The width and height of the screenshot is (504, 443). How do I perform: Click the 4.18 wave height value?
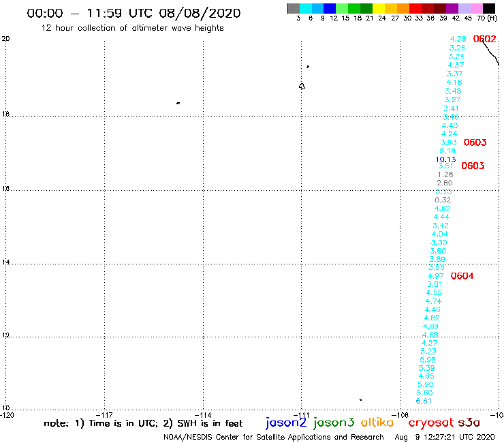[454, 82]
